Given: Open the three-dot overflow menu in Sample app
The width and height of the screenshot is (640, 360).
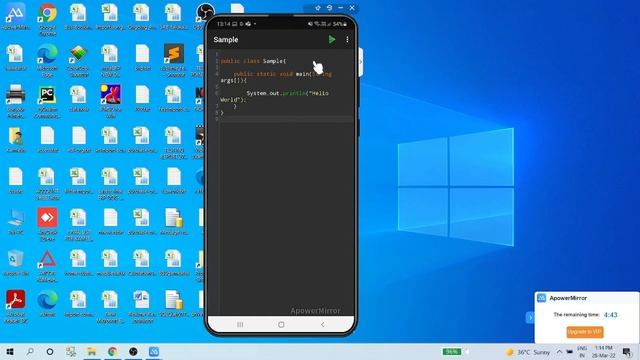Looking at the screenshot, I should click(x=347, y=40).
